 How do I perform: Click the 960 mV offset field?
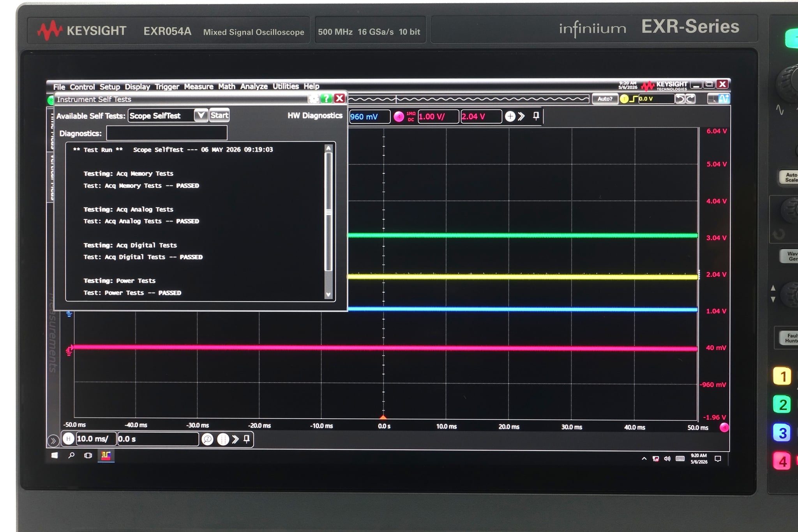tap(369, 117)
